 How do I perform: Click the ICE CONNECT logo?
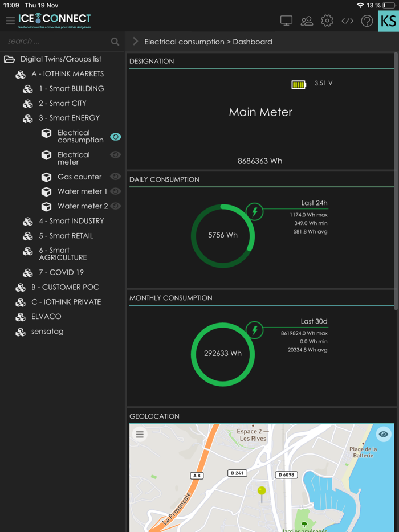[55, 21]
